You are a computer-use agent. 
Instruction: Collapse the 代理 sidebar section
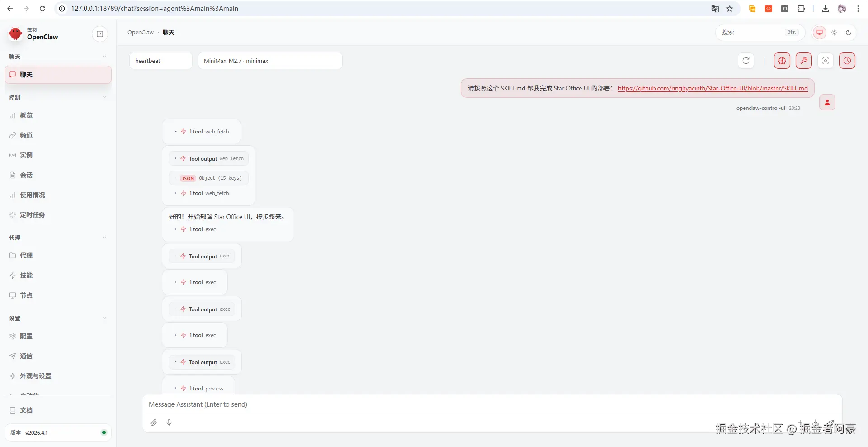tap(58, 238)
